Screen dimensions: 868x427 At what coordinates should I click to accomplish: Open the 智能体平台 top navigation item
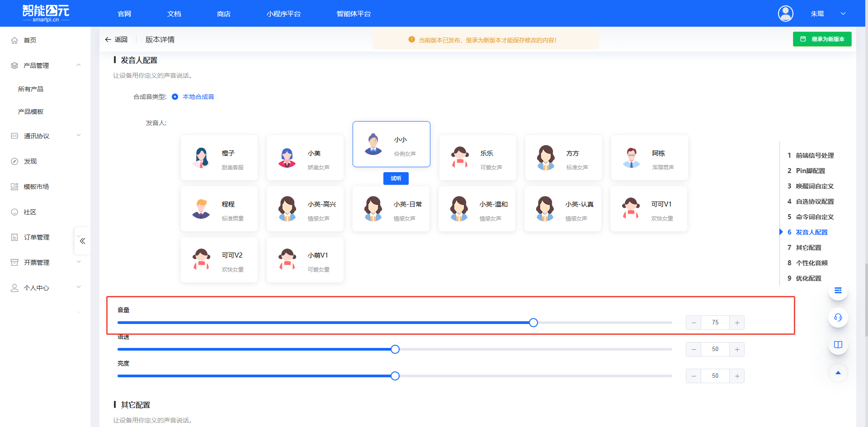354,14
